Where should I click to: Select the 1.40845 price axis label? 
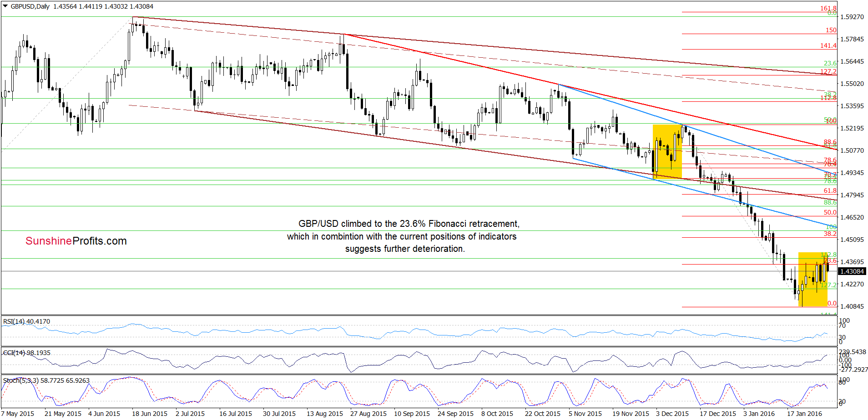852,306
